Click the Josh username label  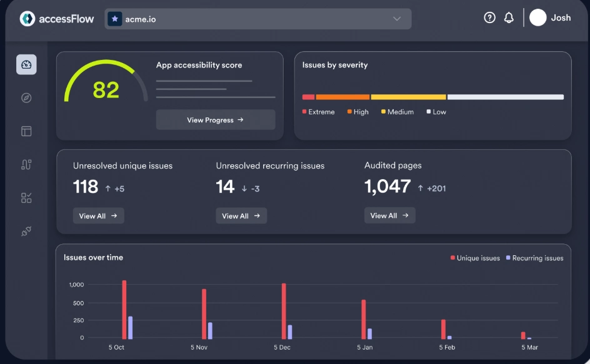tap(561, 17)
